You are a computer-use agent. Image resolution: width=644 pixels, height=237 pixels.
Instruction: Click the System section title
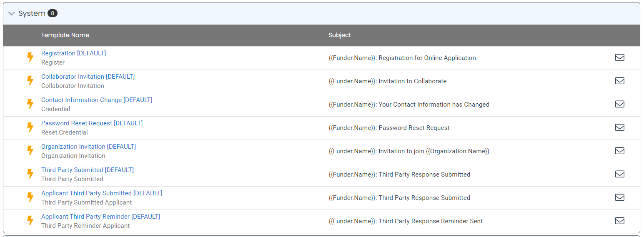[x=32, y=13]
